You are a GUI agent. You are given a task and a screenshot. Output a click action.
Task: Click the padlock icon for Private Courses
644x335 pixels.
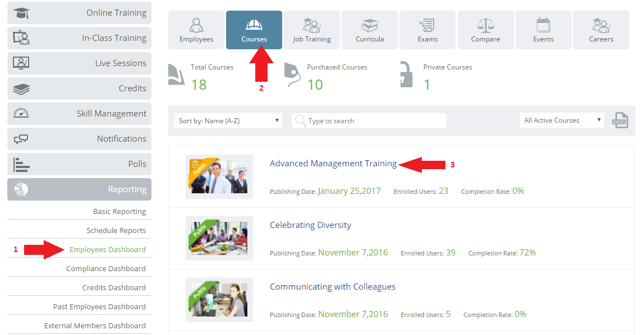[406, 74]
